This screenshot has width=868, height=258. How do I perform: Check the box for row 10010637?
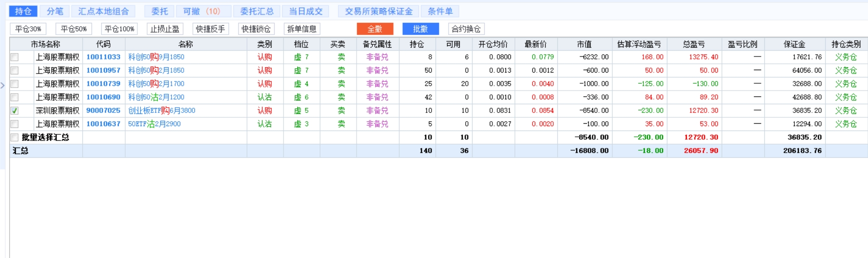click(x=15, y=124)
